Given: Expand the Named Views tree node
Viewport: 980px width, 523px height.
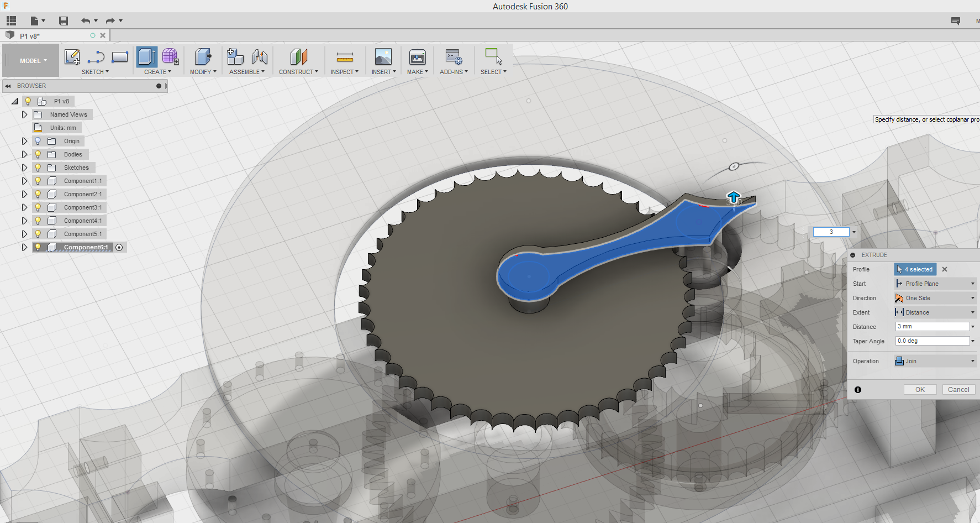Looking at the screenshot, I should 24,114.
